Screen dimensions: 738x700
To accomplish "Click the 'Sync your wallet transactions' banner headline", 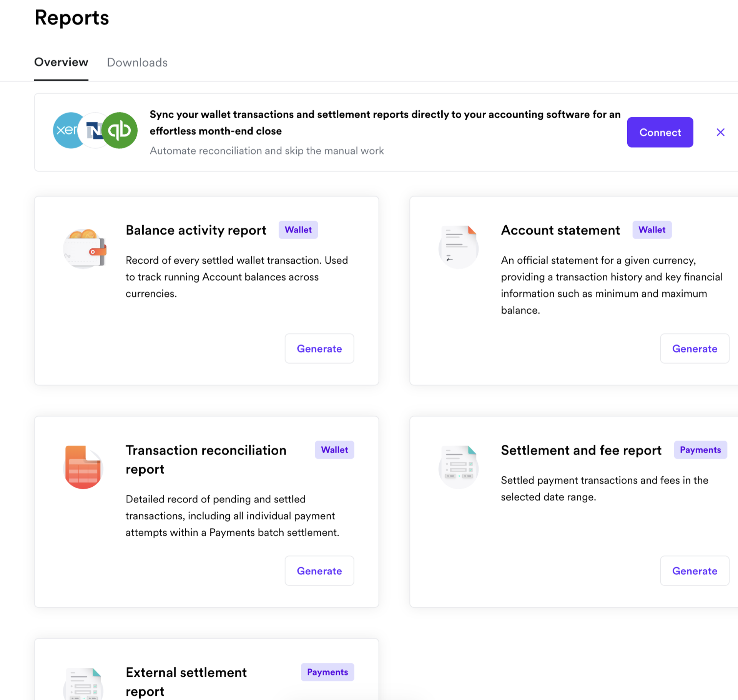I will click(x=385, y=123).
